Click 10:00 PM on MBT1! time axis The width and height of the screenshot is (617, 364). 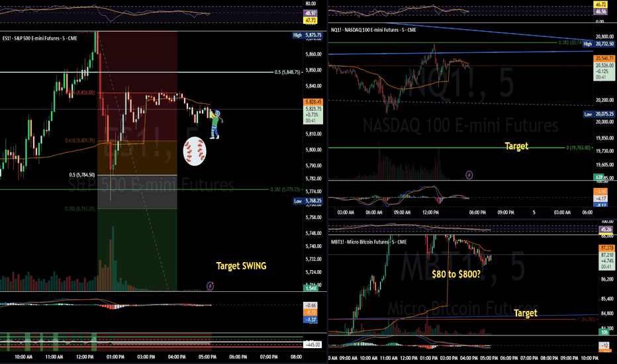pos(589,358)
